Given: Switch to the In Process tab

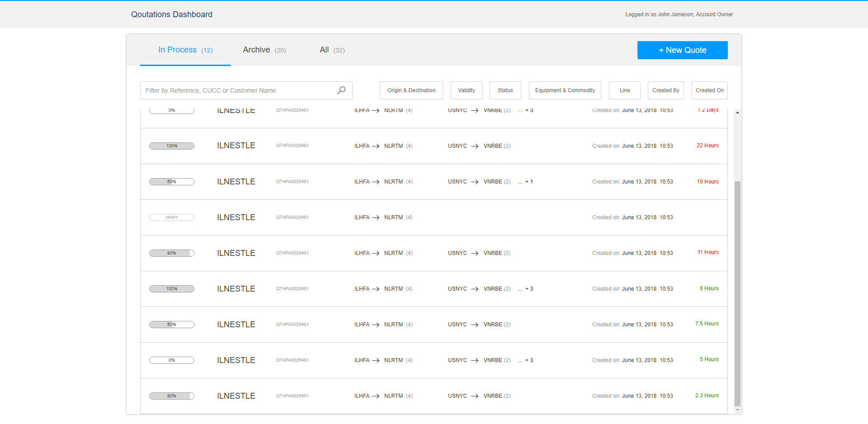Looking at the screenshot, I should [185, 50].
